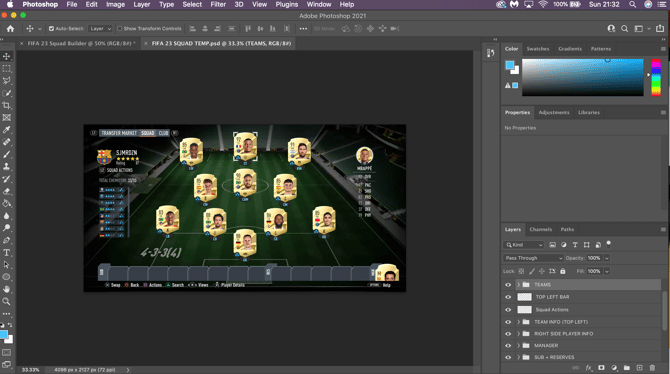Enable Show Transform Controls checkbox
Viewport: 670px width, 374px height.
click(120, 29)
